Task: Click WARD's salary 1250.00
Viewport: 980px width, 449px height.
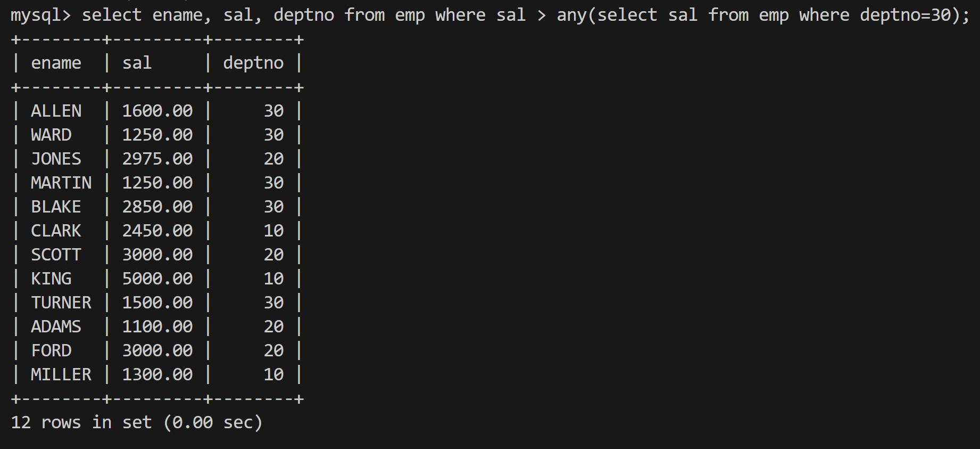Action: [157, 135]
